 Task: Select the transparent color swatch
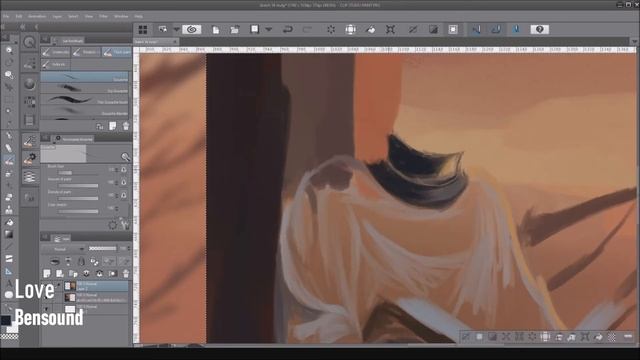pyautogui.click(x=9, y=336)
